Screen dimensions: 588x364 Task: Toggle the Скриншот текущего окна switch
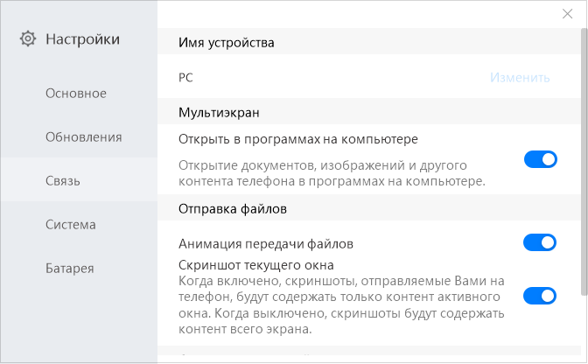coord(540,296)
